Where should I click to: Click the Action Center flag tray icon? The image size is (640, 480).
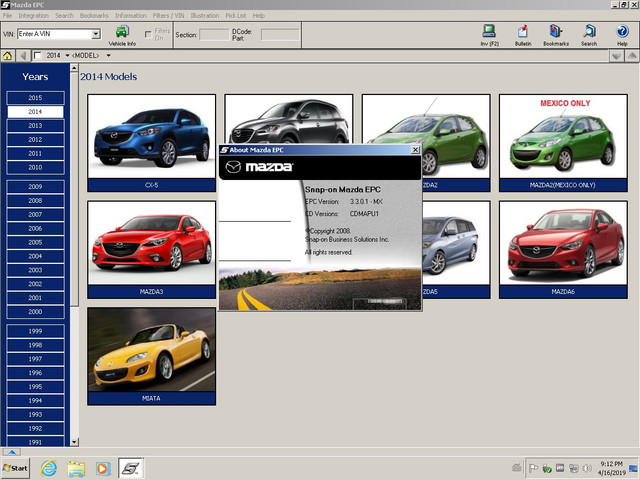(x=533, y=468)
